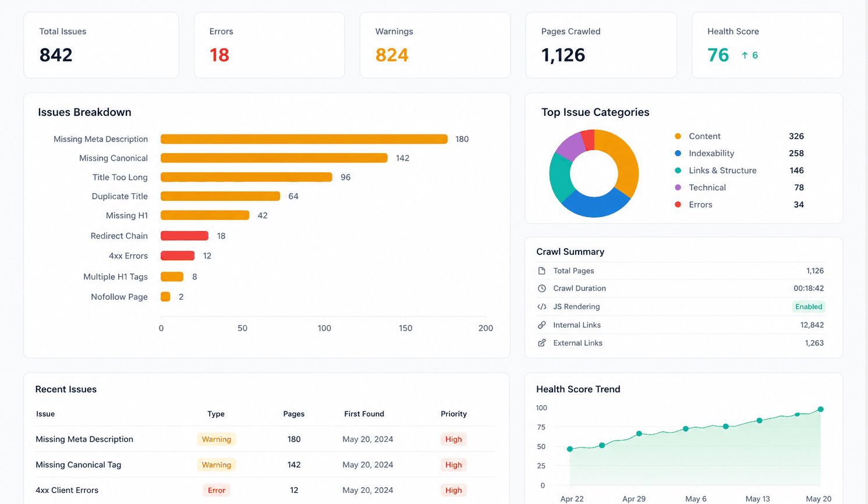Click the Missing H1 chart bar
Viewport: 868px width, 504px height.
click(x=205, y=215)
